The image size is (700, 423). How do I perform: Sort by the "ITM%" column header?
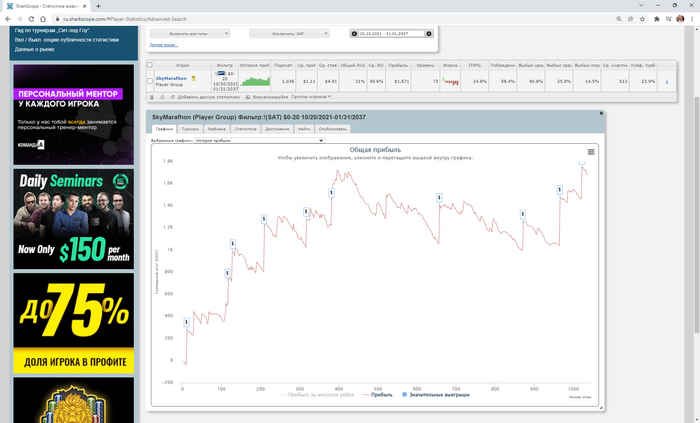pyautogui.click(x=475, y=65)
